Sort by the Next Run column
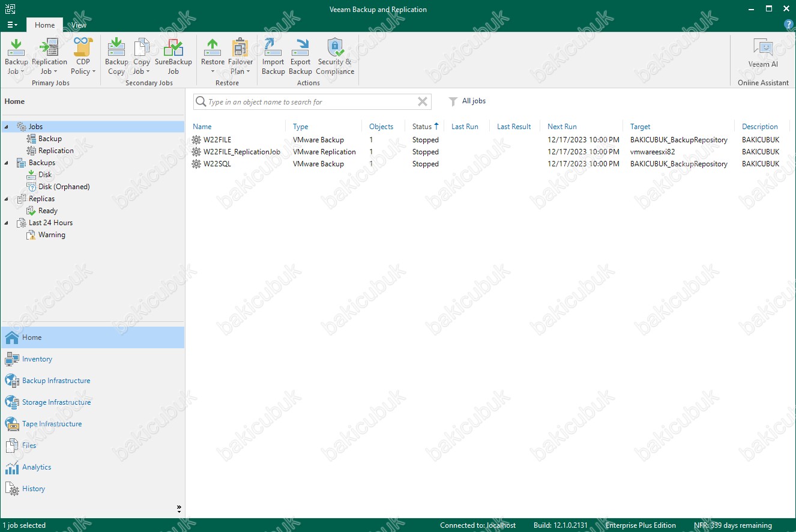The image size is (796, 532). [562, 127]
